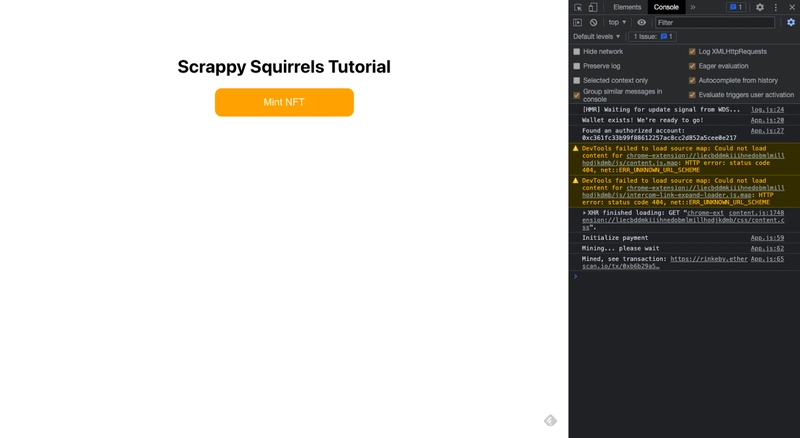Select the authorized account address text
Viewport: 800px width, 438px height.
(659, 138)
